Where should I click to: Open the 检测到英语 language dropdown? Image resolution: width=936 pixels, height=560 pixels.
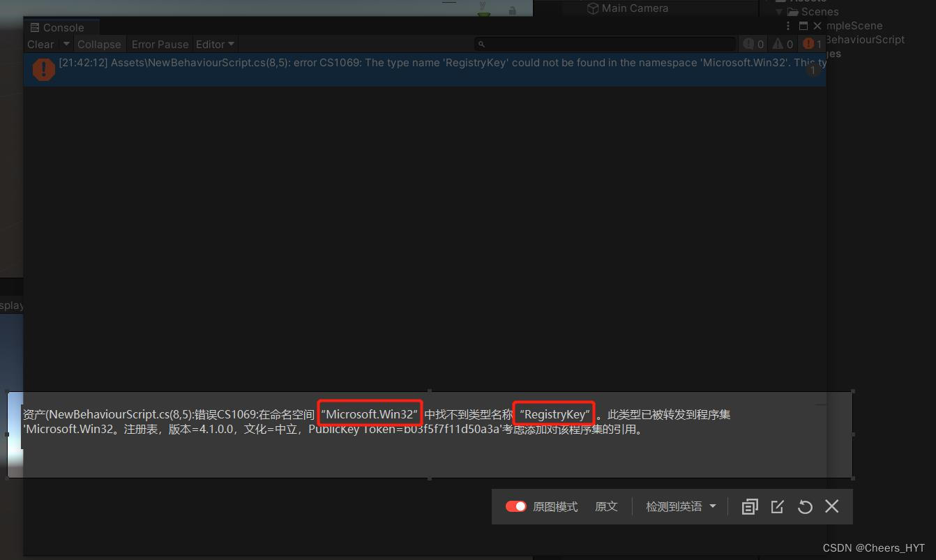[680, 506]
